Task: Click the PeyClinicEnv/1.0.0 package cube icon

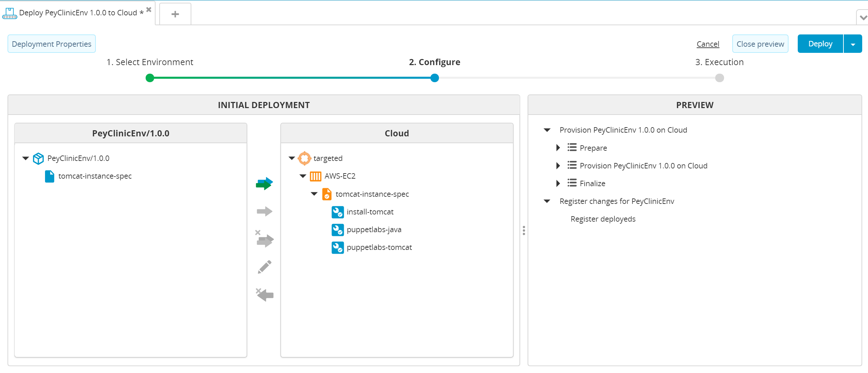Action: [38, 159]
